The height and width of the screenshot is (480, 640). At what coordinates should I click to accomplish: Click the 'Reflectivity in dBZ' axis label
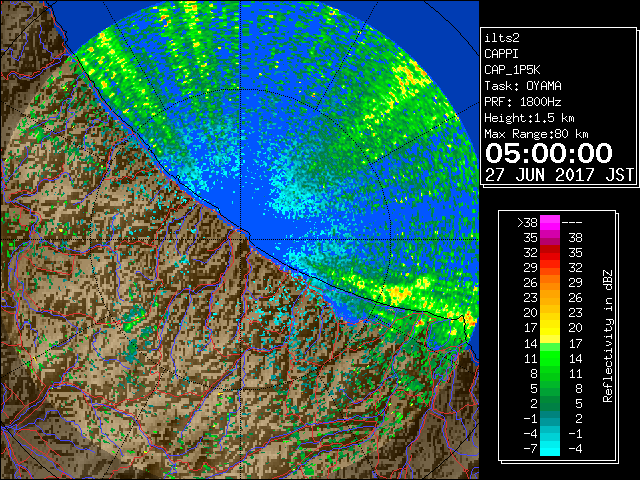coord(608,336)
